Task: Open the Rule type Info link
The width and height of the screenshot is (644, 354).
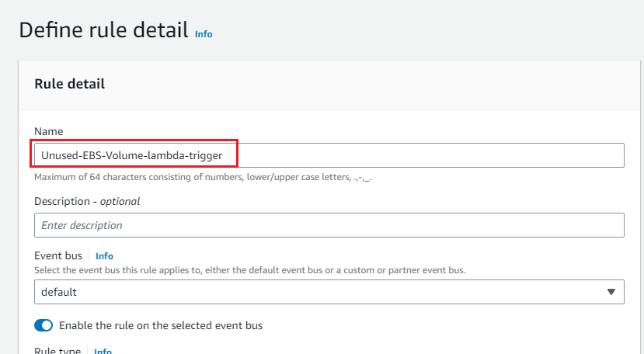Action: click(103, 351)
